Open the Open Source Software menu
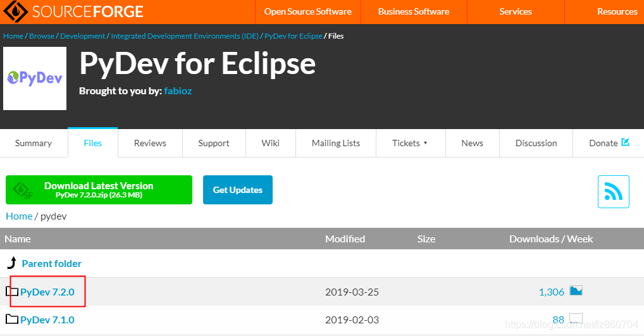This screenshot has height=336, width=644. 307,11
